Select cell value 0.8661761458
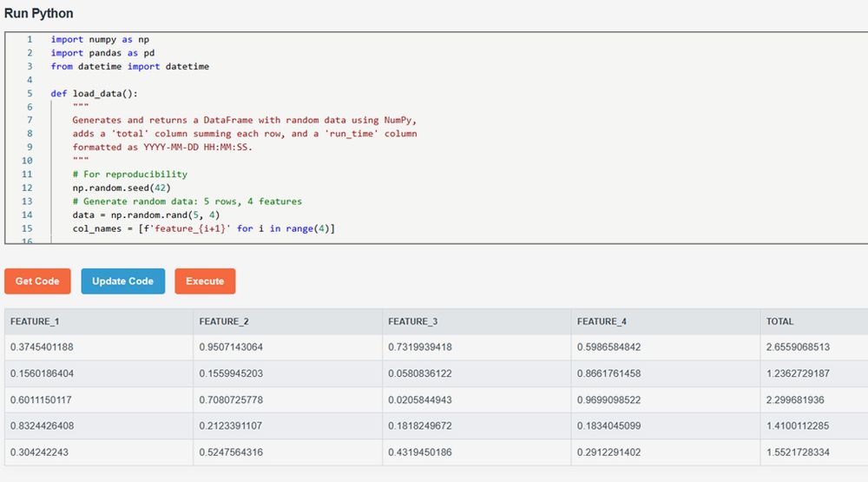The image size is (868, 482). [x=609, y=373]
